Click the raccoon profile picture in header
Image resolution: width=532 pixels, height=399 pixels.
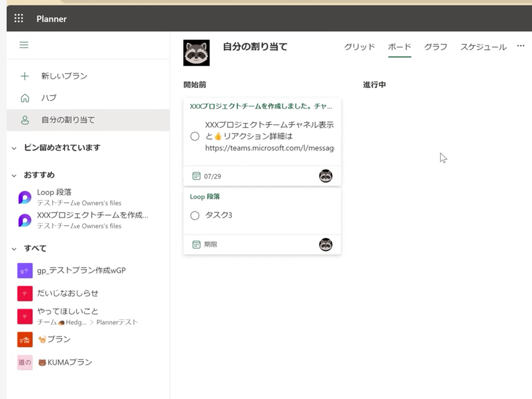[196, 53]
